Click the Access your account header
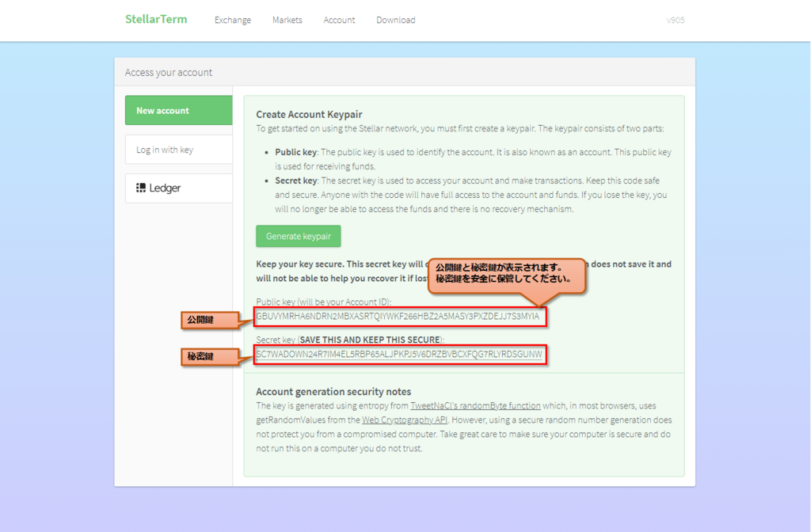Image resolution: width=811 pixels, height=532 pixels. (x=169, y=72)
